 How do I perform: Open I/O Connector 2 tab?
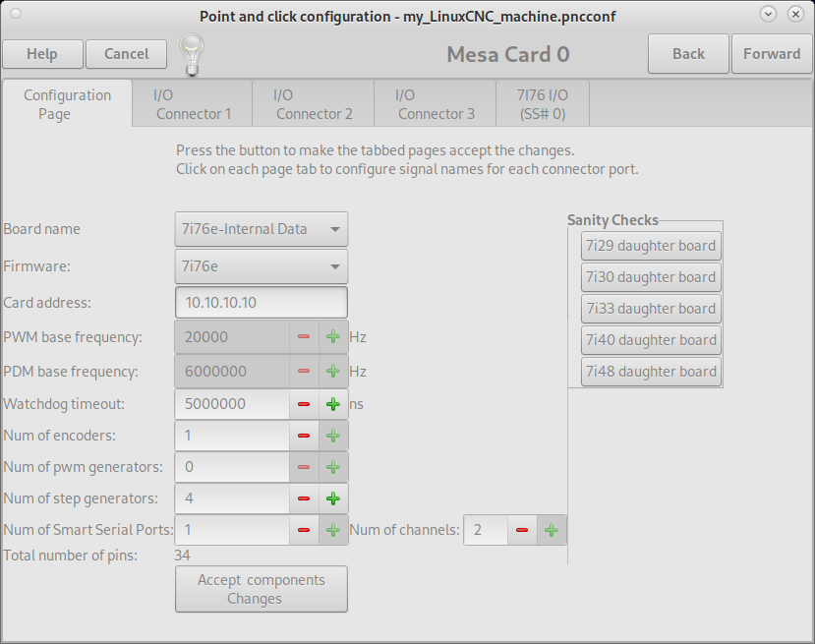click(314, 104)
